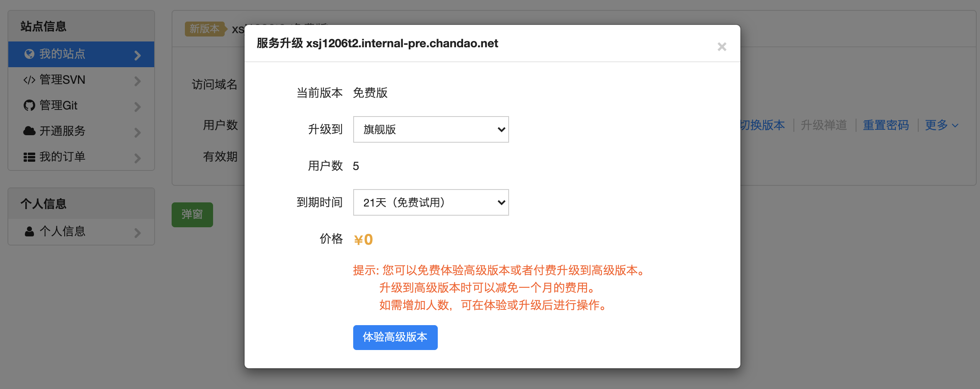Screen dimensions: 980x389
Task: Open 我的订单 menu item
Action: coord(62,157)
